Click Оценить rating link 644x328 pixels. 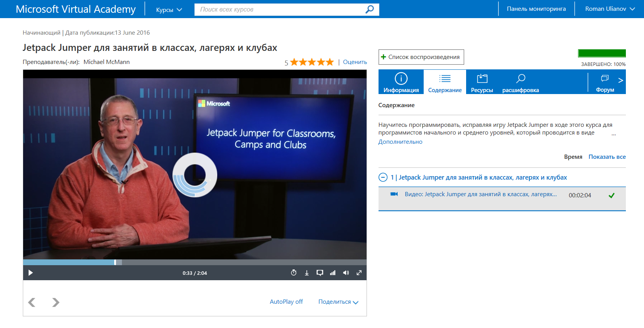[355, 62]
